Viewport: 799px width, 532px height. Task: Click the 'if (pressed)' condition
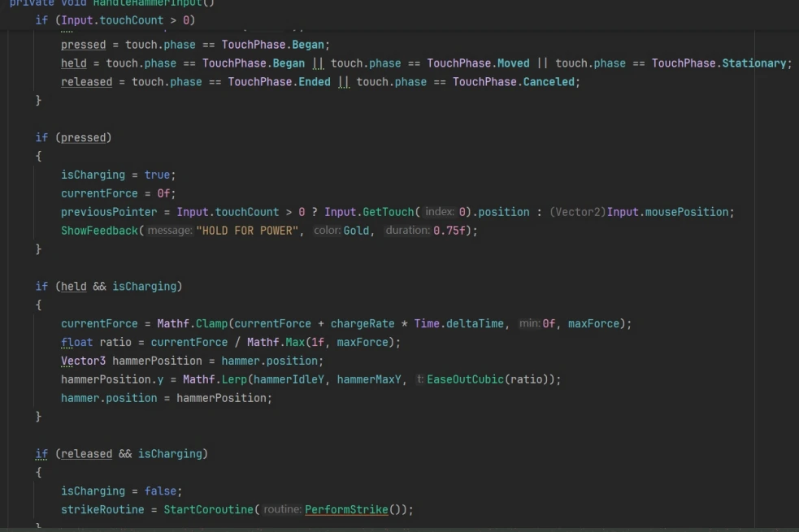pos(73,137)
